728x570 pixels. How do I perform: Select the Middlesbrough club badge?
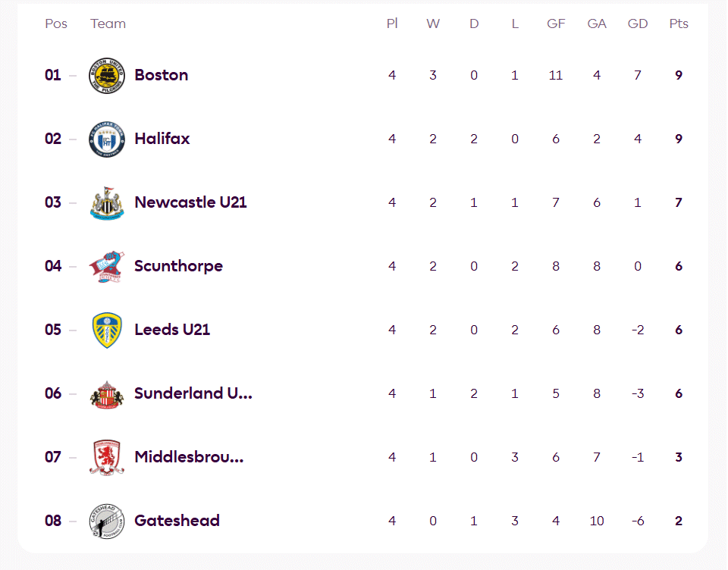[x=107, y=458]
